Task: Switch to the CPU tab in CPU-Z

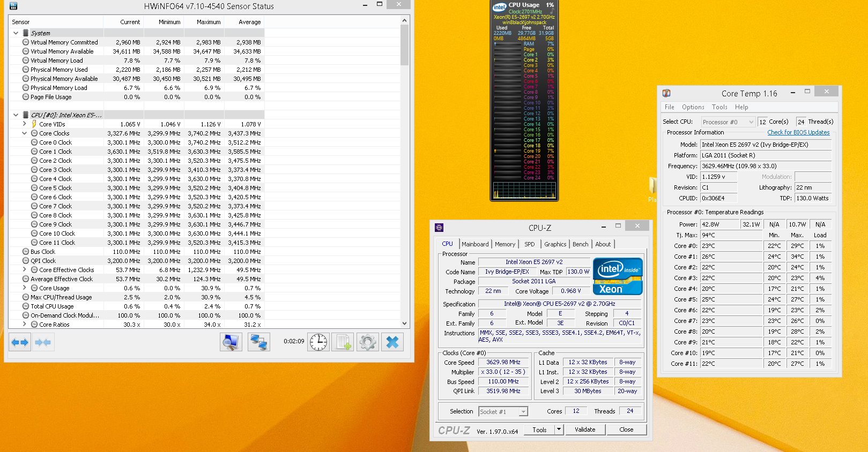Action: pyautogui.click(x=447, y=244)
